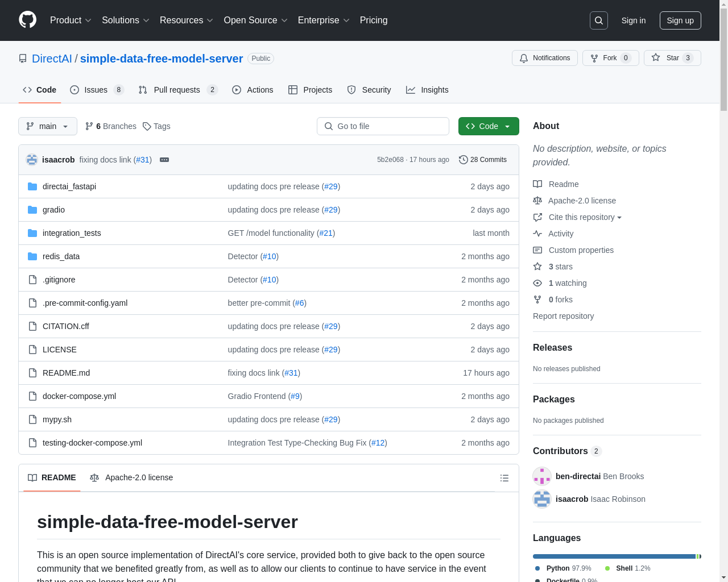
Task: Expand Cite this repository dropdown
Action: [585, 217]
